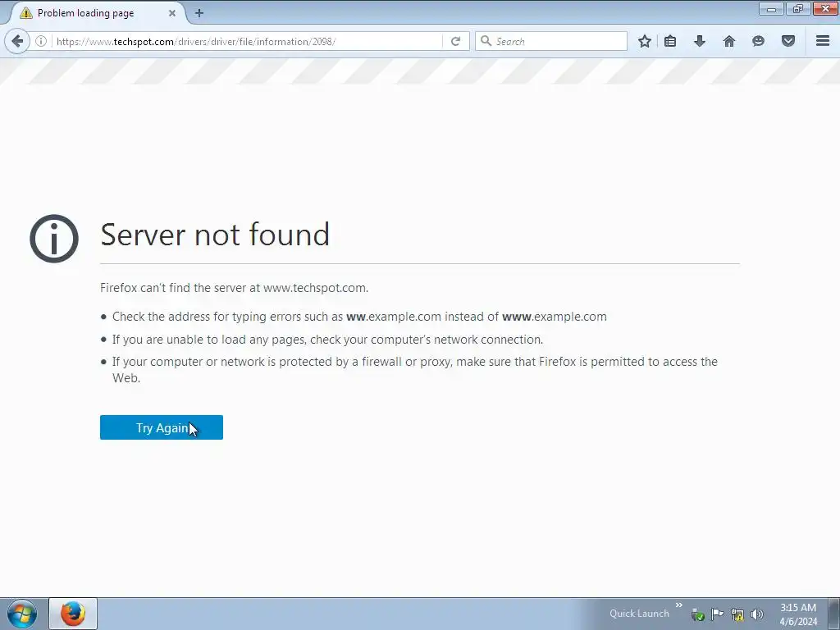The height and width of the screenshot is (630, 840).
Task: Click the "Check the address for typing errors" line
Action: click(359, 317)
